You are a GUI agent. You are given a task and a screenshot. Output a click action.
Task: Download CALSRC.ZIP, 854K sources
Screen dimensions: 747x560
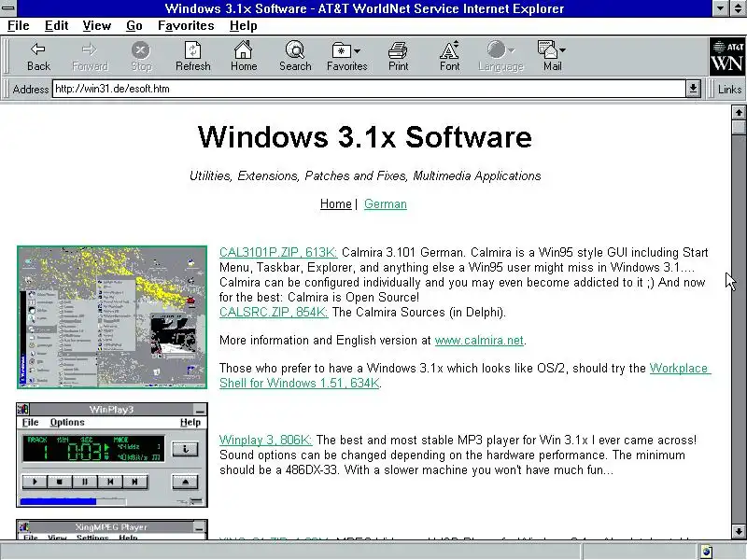[x=274, y=312]
